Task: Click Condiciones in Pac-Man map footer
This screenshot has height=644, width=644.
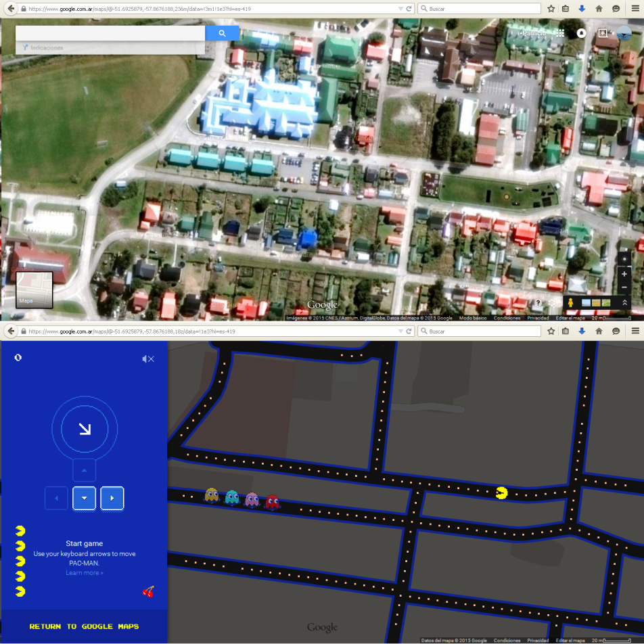Action: point(507,641)
